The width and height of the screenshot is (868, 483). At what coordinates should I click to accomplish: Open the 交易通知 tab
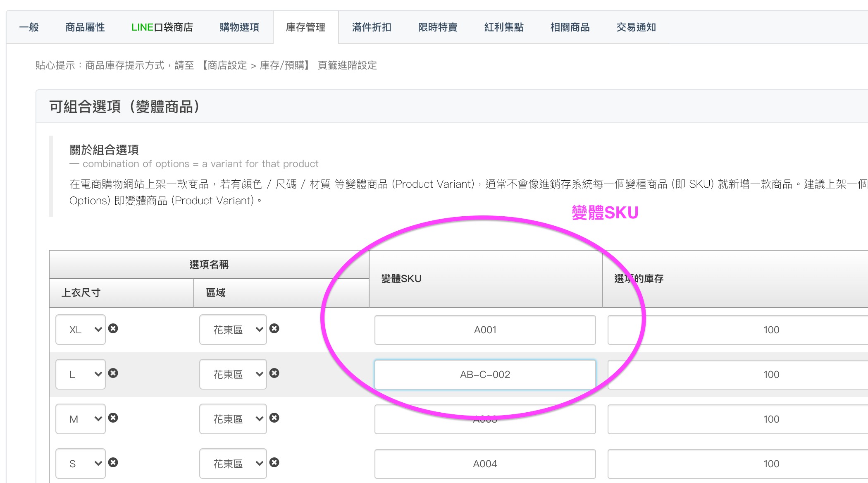636,27
